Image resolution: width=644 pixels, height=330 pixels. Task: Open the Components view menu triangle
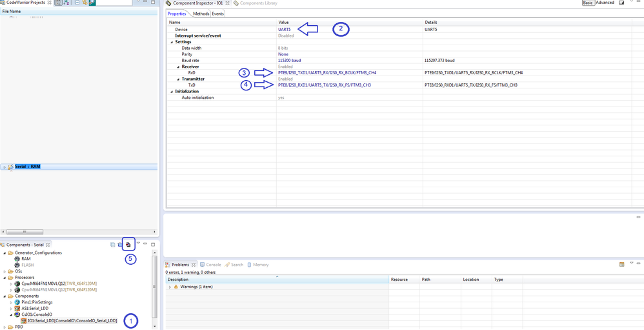pos(138,243)
